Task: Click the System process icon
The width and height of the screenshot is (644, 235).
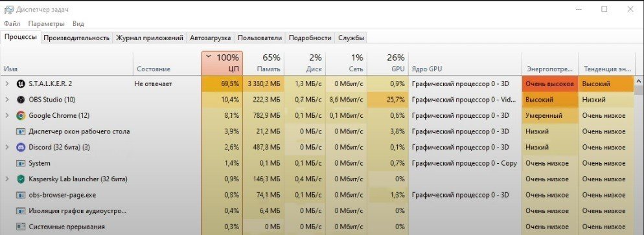Action: (21, 163)
